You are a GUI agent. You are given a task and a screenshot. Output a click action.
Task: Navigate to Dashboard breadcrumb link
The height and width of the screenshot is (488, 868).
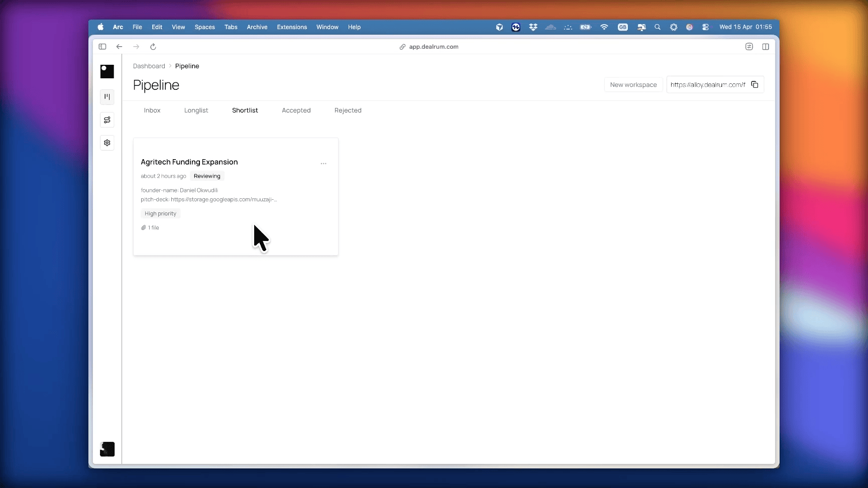pos(149,66)
